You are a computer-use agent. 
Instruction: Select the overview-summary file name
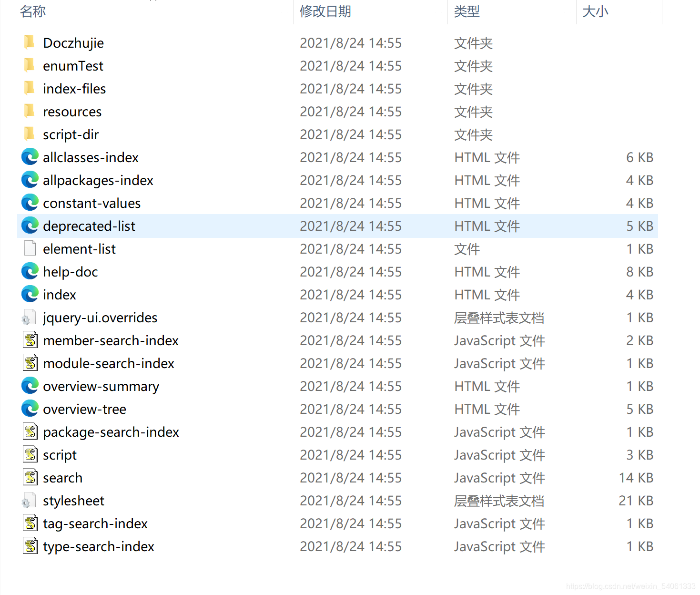point(101,386)
